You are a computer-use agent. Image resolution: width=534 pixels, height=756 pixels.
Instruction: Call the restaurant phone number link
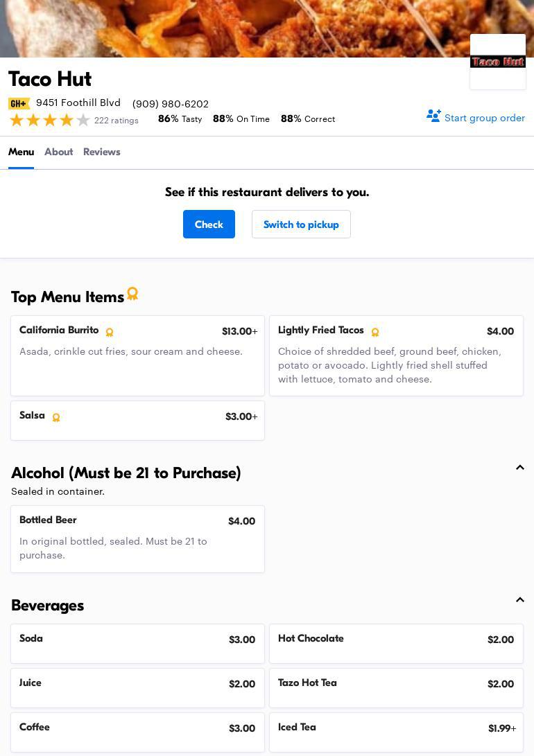[x=171, y=104]
